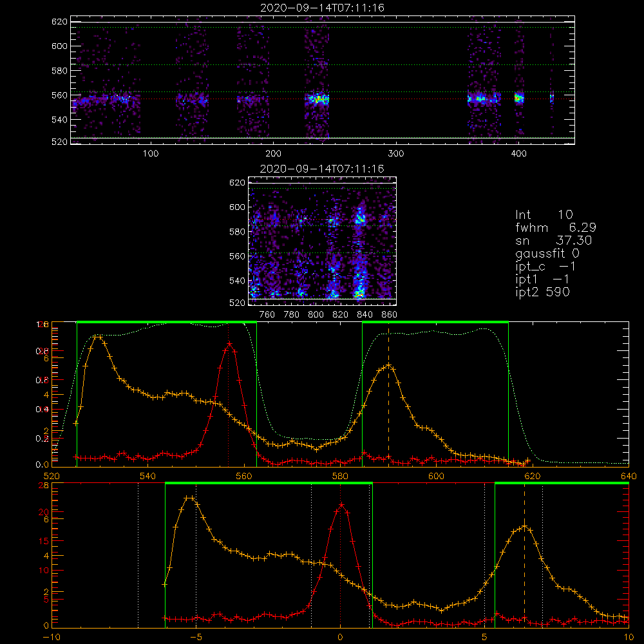This screenshot has width=644, height=644.
Task: Click x-axis label 300 on top spectrogram
Action: tap(396, 154)
